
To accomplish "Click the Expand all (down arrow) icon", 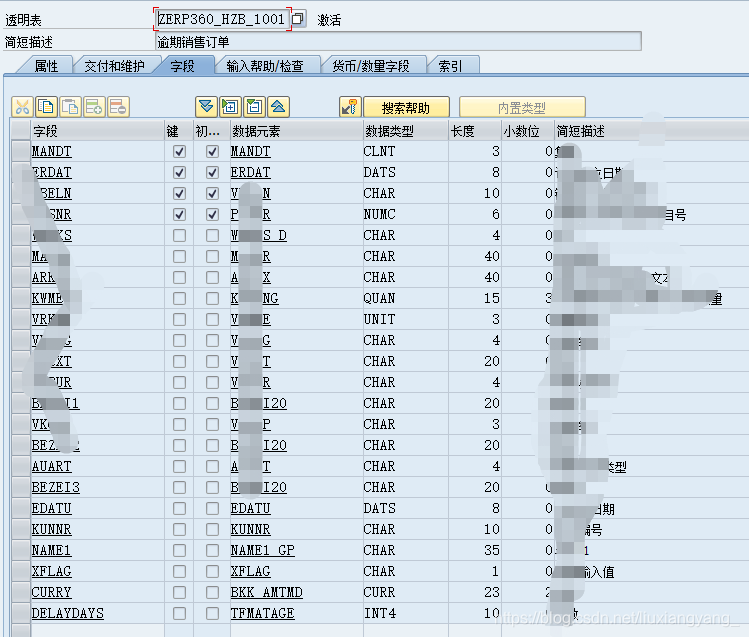I will 206,107.
